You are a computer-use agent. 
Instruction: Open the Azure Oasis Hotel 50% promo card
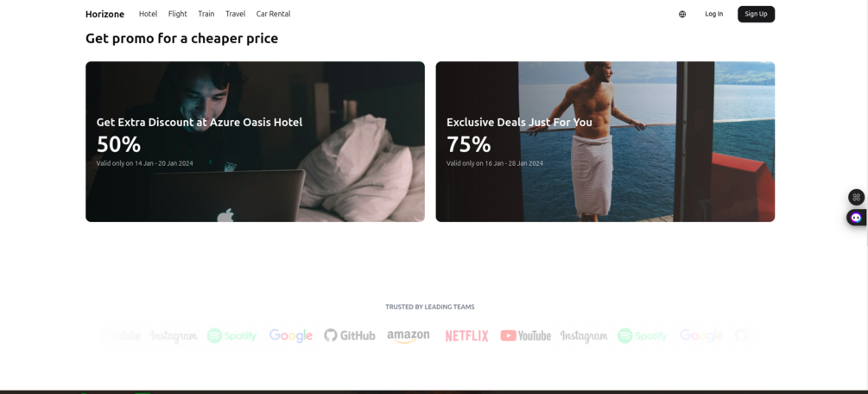tap(255, 142)
